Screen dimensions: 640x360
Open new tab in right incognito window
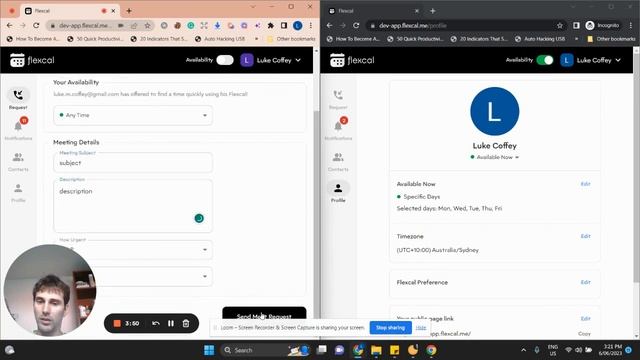coord(433,11)
